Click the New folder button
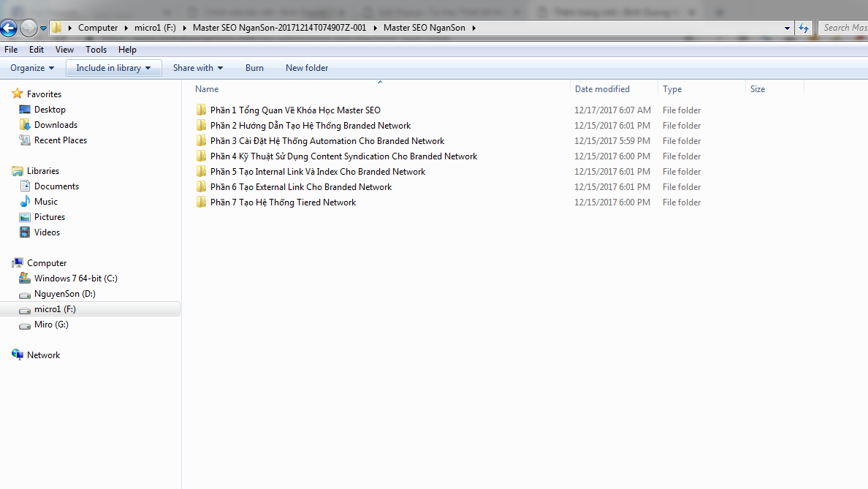Screen dimensions: 868x489 click(x=307, y=67)
